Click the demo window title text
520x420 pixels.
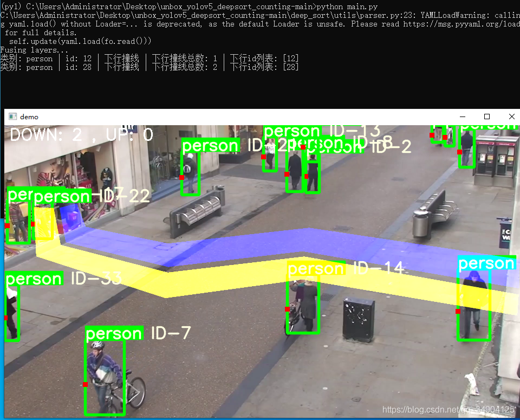[x=29, y=117]
